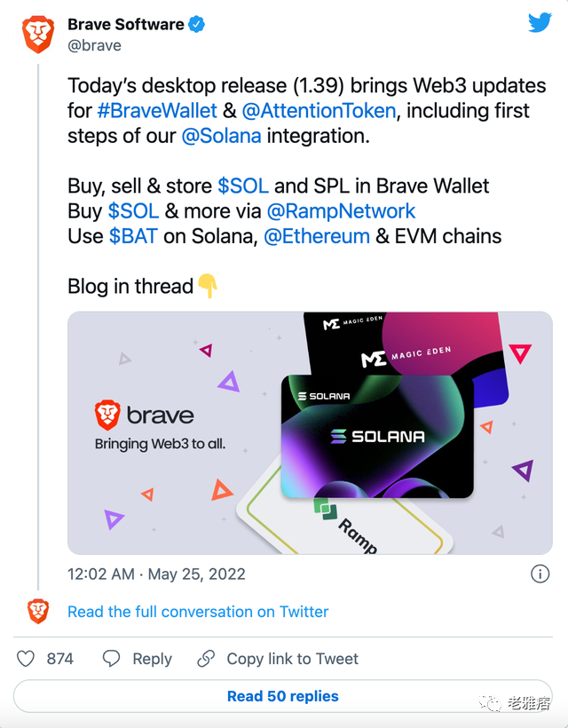The height and width of the screenshot is (728, 568).
Task: Click the copy link chain icon
Action: (x=206, y=659)
